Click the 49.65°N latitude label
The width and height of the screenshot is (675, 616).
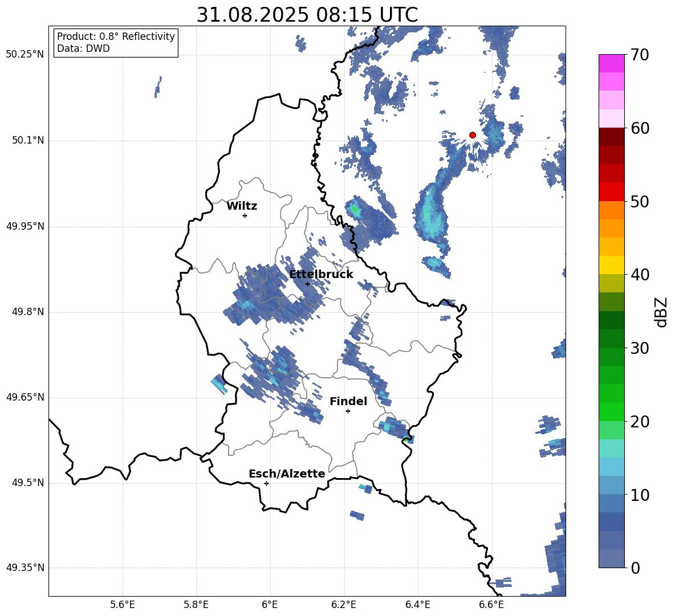[25, 397]
